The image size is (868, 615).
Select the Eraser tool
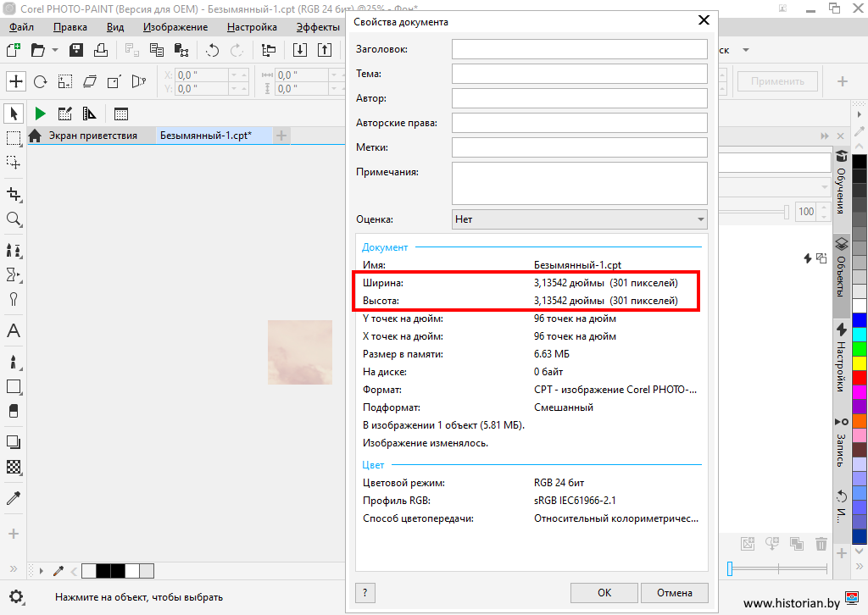coord(14,410)
